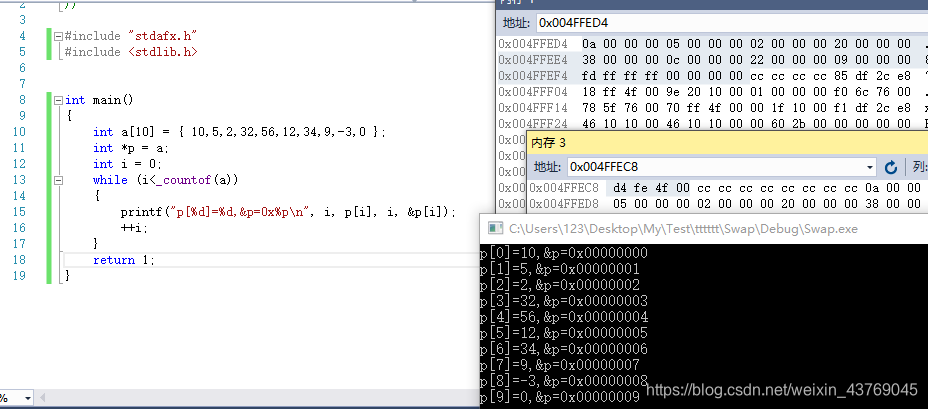Click the Swap.exe console title path
Viewport: 928px width, 409px height.
click(683, 228)
